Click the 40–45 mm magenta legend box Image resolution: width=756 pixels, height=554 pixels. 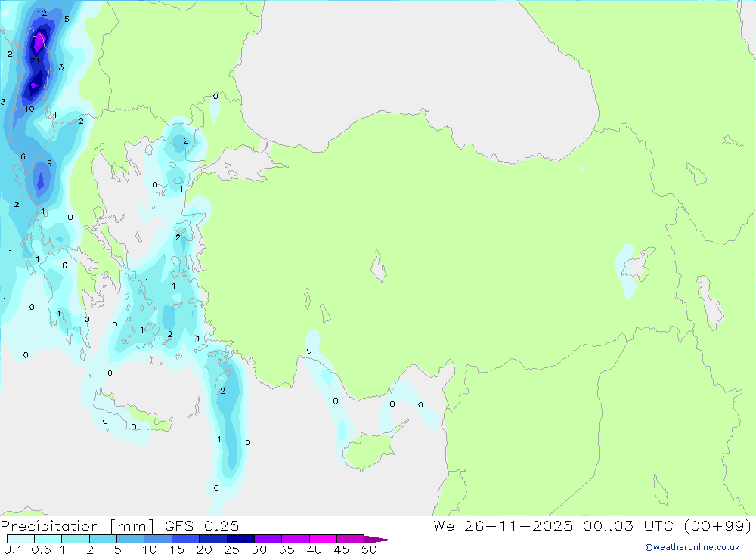323,539
